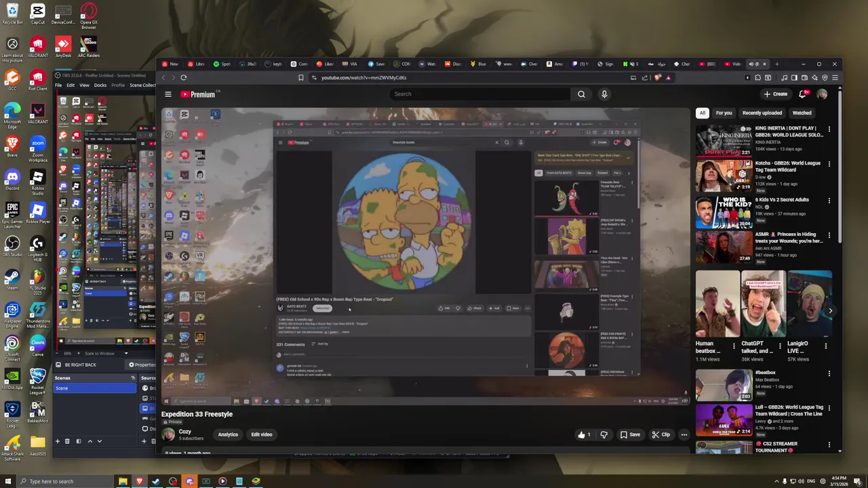This screenshot has width=868, height=488.
Task: Click the browser address bar URL
Action: point(363,77)
